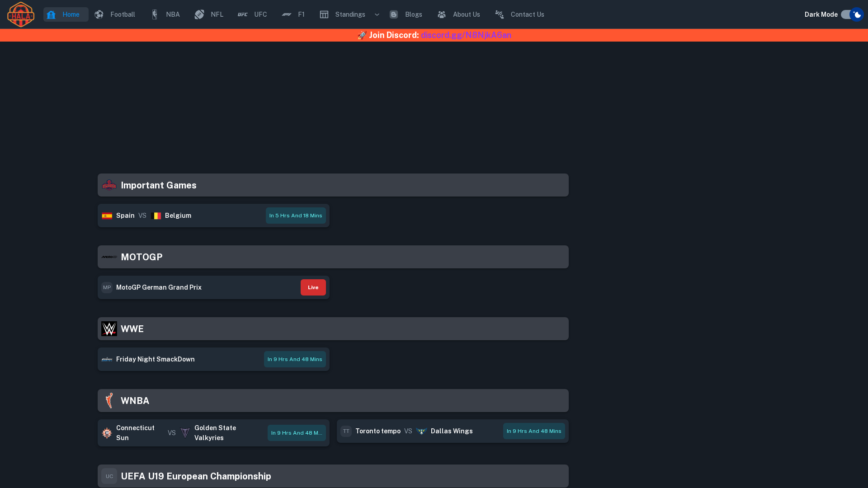The width and height of the screenshot is (868, 488).
Task: Click the Standings table icon
Action: point(324,14)
